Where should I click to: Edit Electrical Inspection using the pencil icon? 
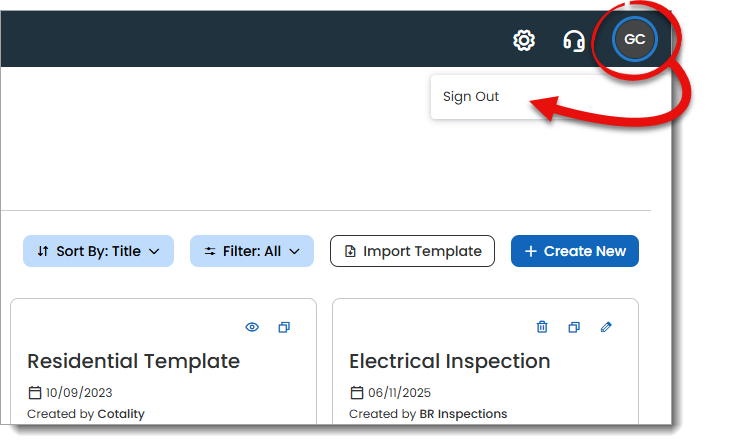(606, 327)
